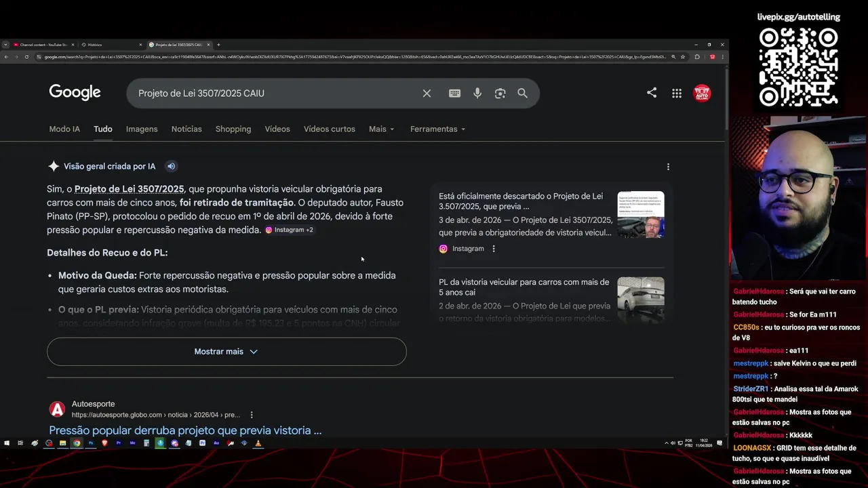The width and height of the screenshot is (868, 488).
Task: Clear the Google search box text
Action: pyautogui.click(x=427, y=94)
